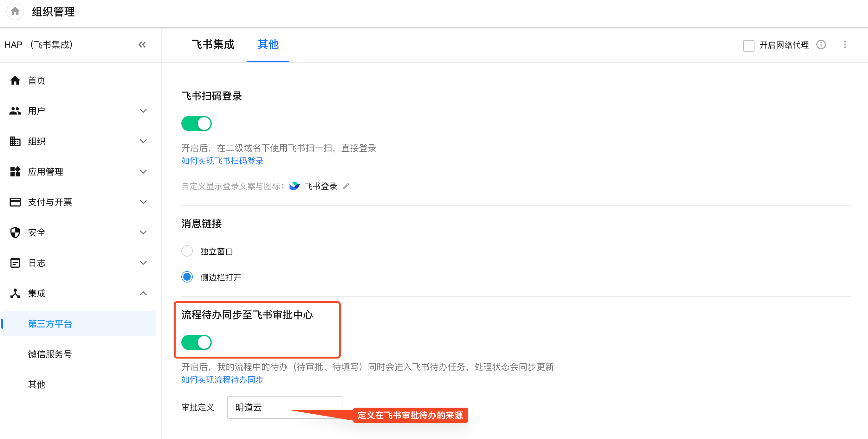Viewport: 868px width, 439px height.
Task: Expand the 应用管理 sidebar section chevron
Action: [x=143, y=172]
